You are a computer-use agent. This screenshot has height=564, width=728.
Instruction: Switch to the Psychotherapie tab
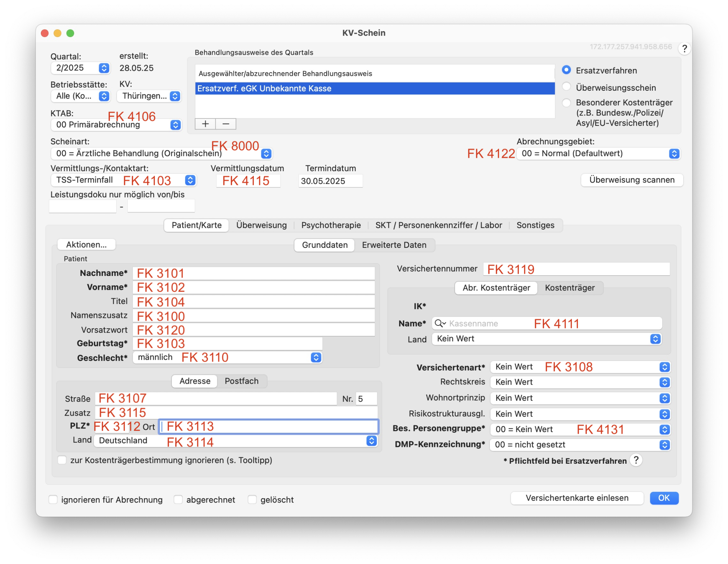click(331, 225)
